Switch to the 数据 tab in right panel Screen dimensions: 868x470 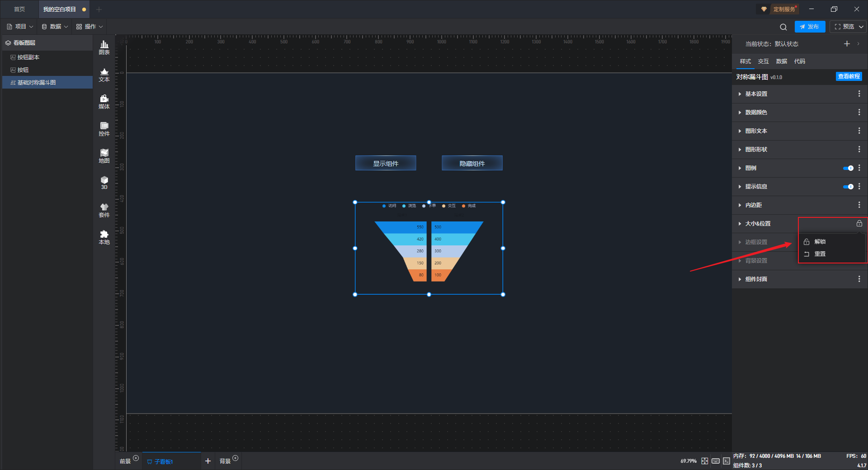tap(781, 61)
